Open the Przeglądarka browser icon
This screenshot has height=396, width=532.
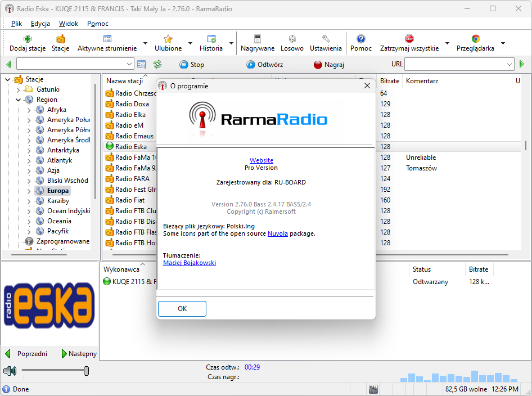[475, 39]
